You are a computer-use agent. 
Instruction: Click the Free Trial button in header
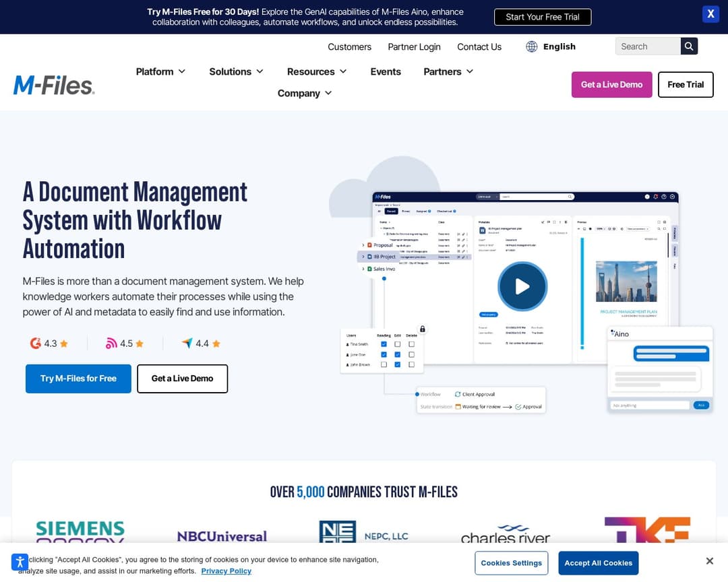click(686, 84)
